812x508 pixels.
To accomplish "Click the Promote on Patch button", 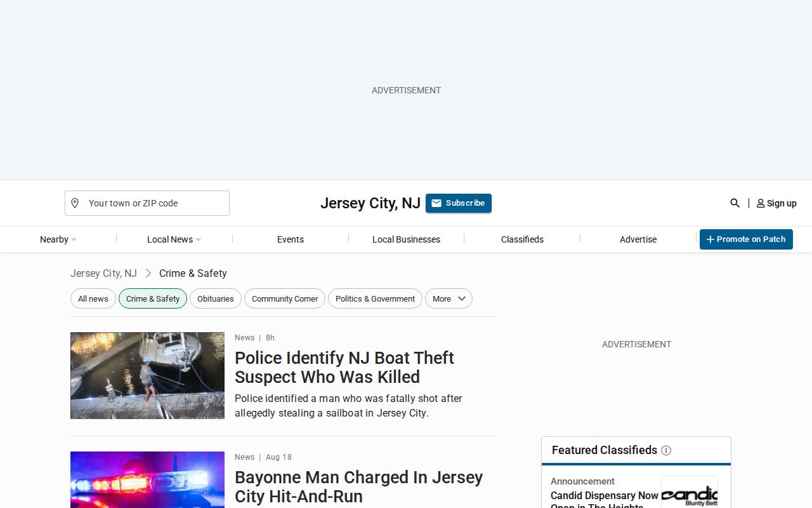I will [x=746, y=239].
